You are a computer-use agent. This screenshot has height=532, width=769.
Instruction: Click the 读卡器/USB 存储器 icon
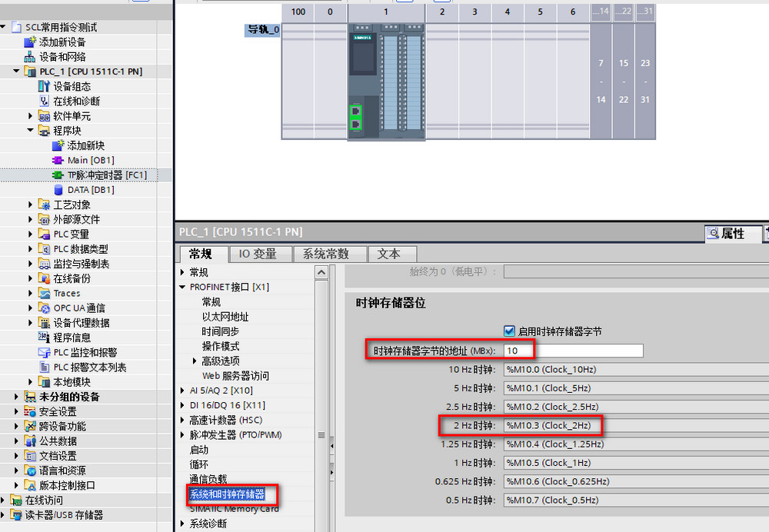tap(16, 515)
